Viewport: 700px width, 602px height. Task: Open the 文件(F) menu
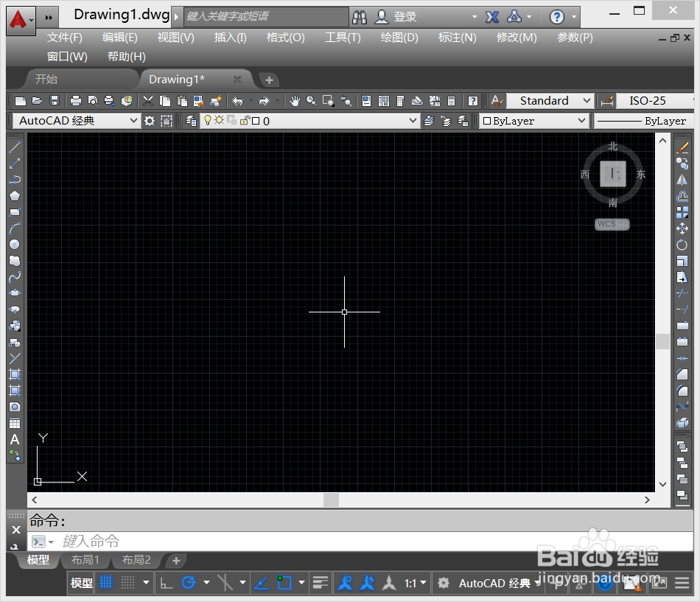click(x=65, y=38)
